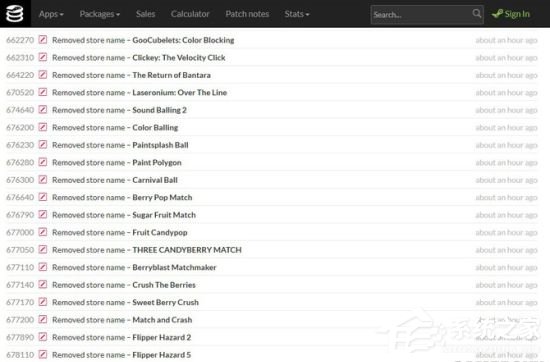Open Paintsplash Ball entry
The image size is (550, 362).
click(x=160, y=145)
